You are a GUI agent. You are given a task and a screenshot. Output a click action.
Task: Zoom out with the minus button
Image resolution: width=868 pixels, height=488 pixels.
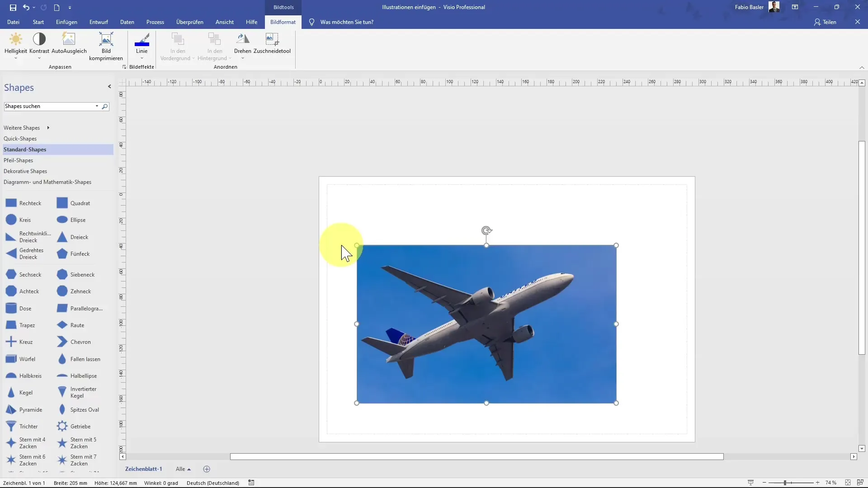click(x=764, y=483)
